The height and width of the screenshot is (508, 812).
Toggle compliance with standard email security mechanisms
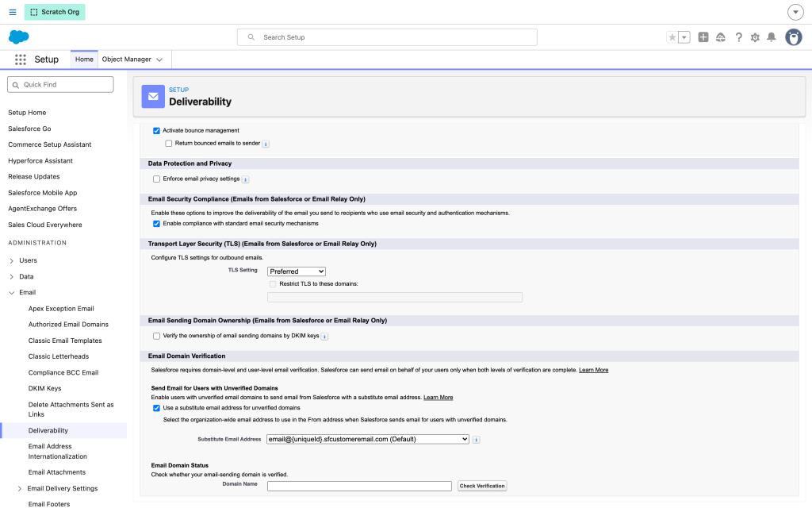point(156,224)
